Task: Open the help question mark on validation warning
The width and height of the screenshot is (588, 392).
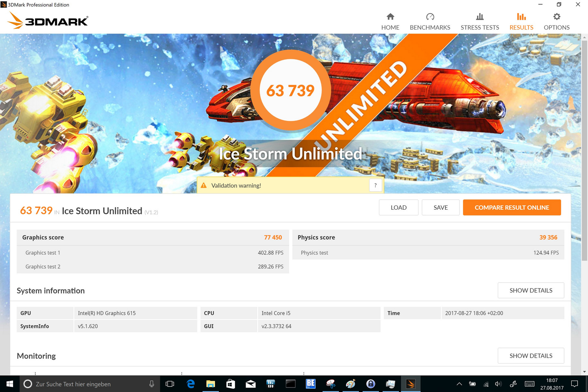Action: point(375,185)
